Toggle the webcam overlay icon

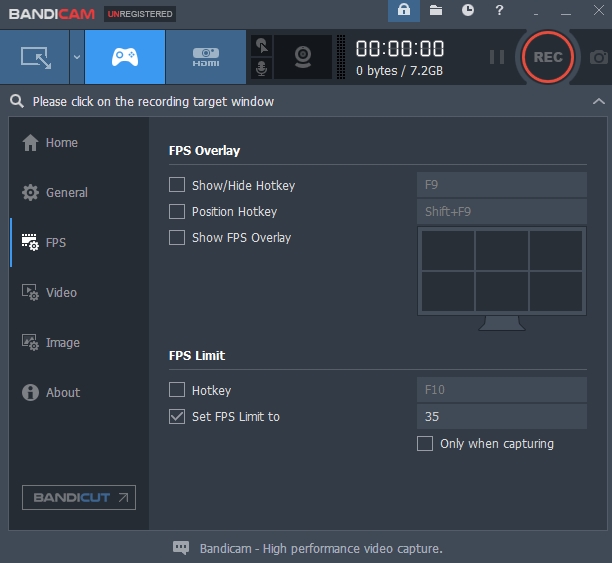(303, 57)
